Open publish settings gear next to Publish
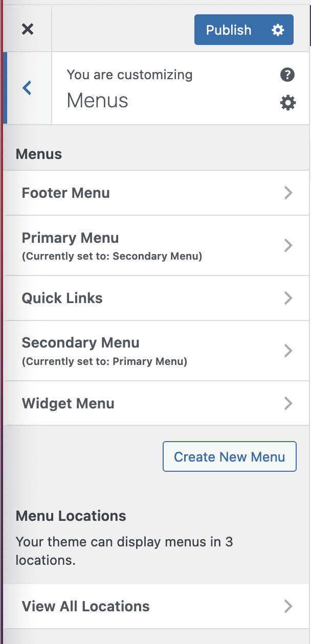 (x=277, y=30)
